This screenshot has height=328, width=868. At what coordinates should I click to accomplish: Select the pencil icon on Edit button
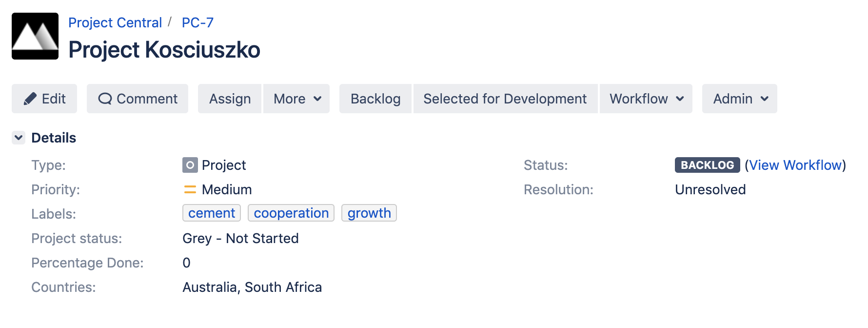[x=31, y=98]
